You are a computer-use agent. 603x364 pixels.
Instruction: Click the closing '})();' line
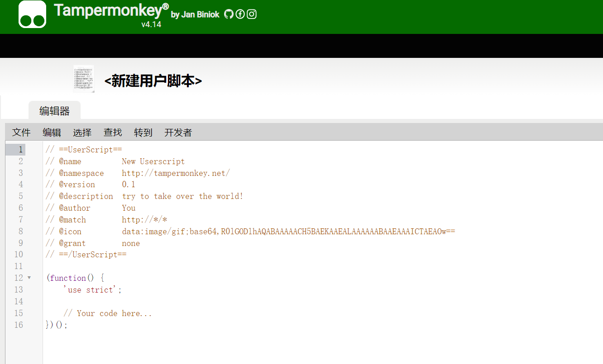coord(57,325)
